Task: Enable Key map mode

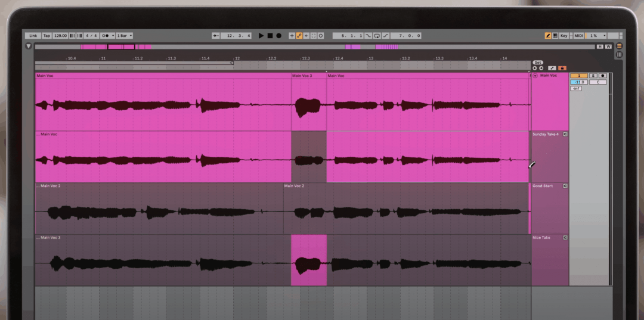Action: (564, 36)
